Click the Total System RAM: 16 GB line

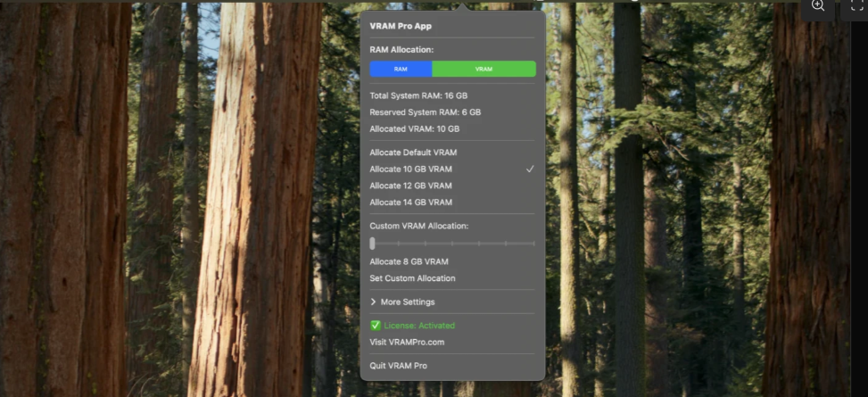418,95
